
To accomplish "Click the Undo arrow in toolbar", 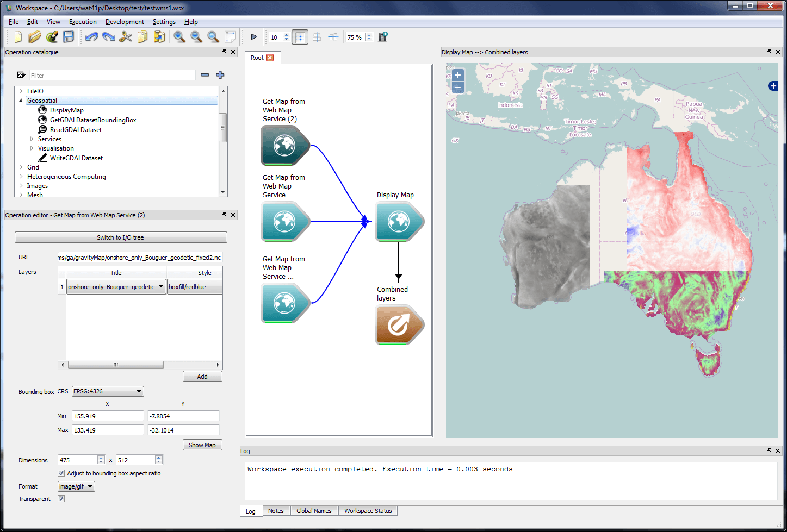I will pos(91,37).
